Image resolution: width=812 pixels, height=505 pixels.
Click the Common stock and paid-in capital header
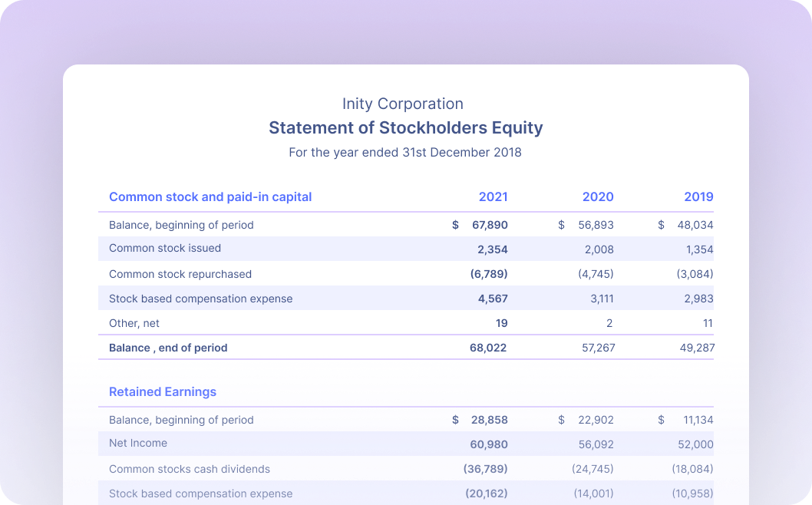tap(210, 197)
